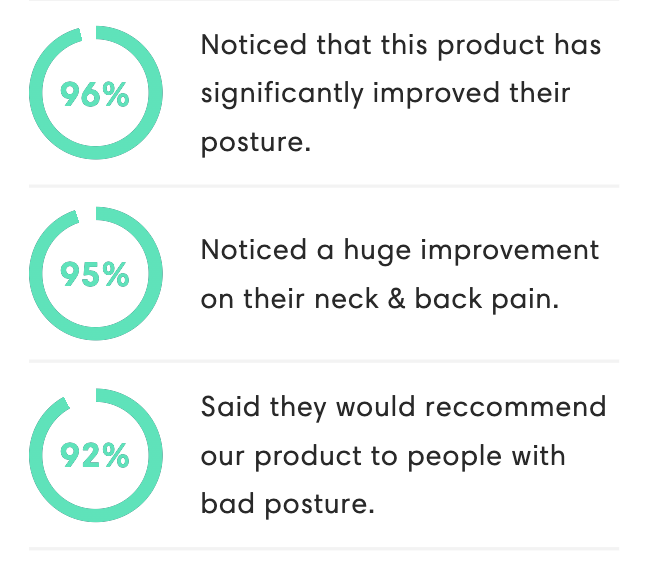Click the product recommendation statement text
Screen dimensions: 646x566
pyautogui.click(x=403, y=455)
